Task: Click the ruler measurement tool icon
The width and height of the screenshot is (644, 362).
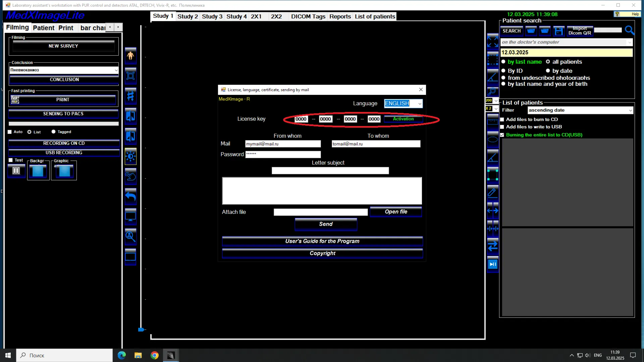Action: click(492, 121)
